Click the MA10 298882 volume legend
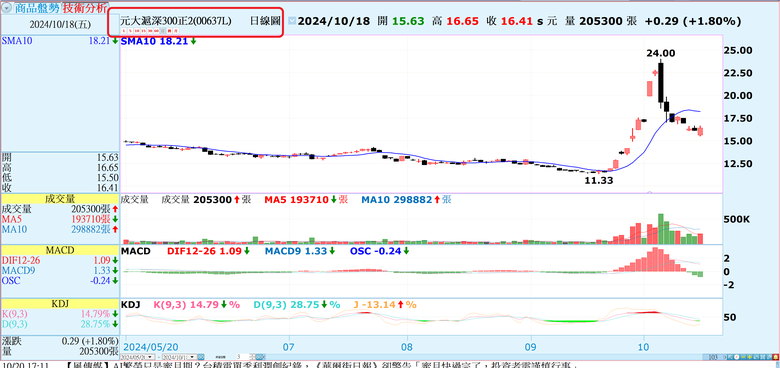Viewport: 780px width, 368px height. tap(406, 200)
